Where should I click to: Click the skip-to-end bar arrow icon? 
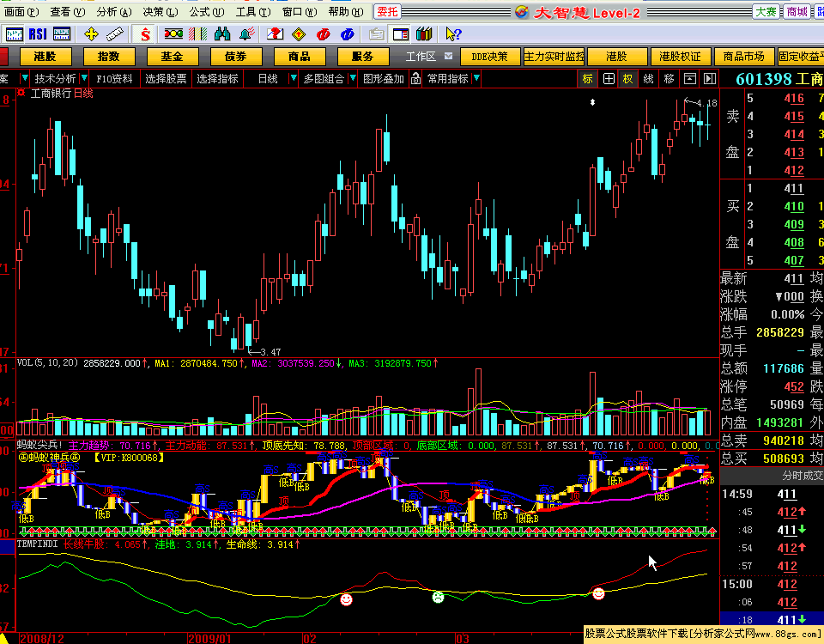[x=710, y=78]
